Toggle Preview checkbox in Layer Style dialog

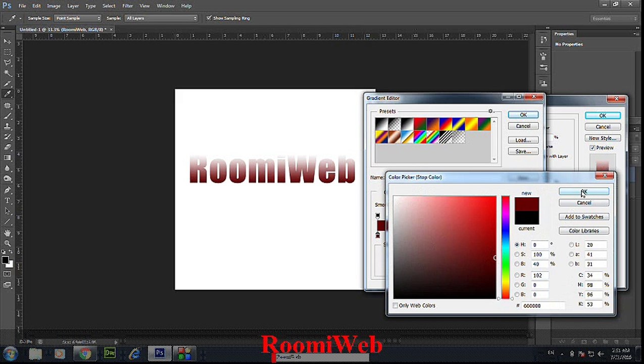click(592, 148)
